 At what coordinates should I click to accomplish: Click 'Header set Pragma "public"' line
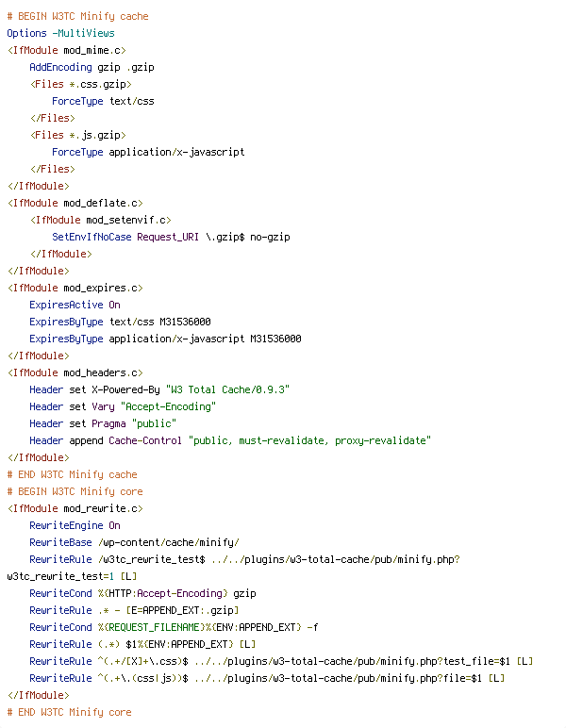pos(103,424)
